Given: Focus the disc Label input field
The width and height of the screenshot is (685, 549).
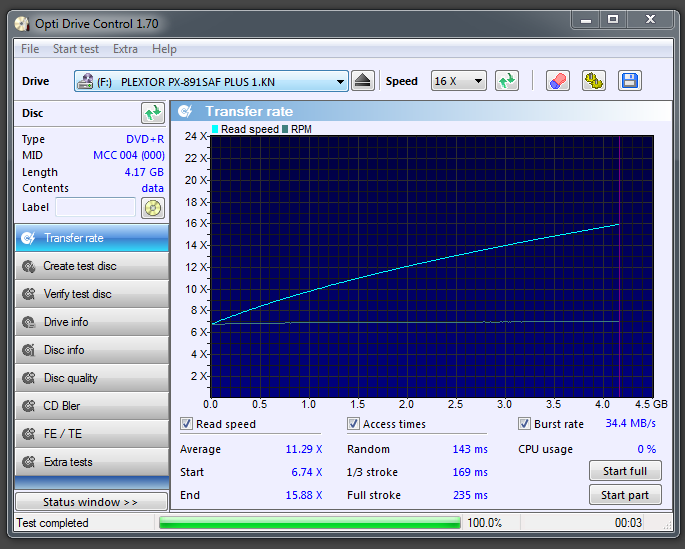Looking at the screenshot, I should (x=96, y=207).
